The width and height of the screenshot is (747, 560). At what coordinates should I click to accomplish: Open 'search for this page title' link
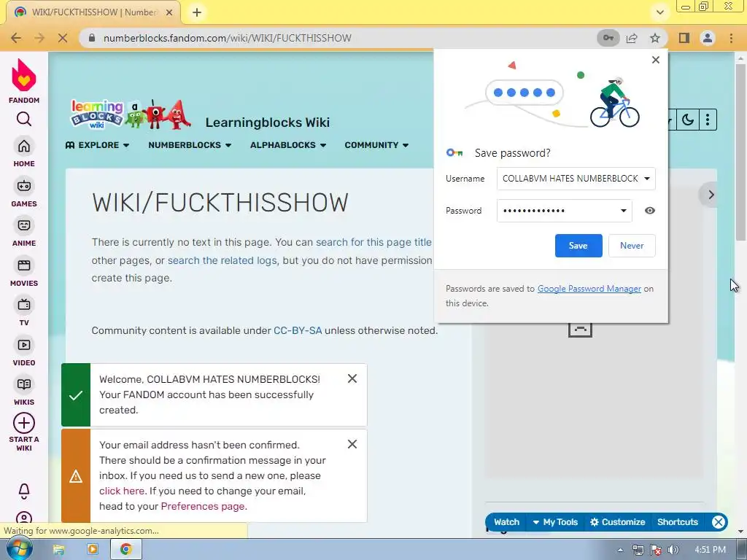point(373,242)
